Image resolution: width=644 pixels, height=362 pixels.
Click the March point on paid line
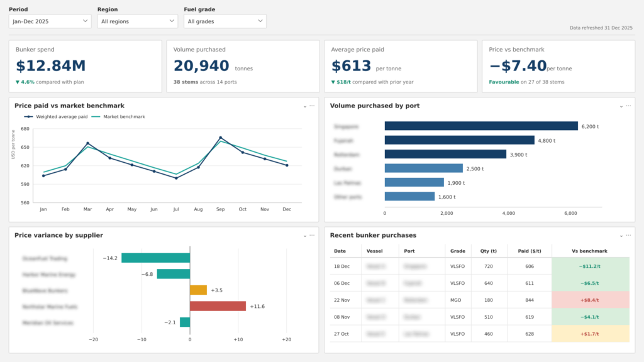[87, 143]
